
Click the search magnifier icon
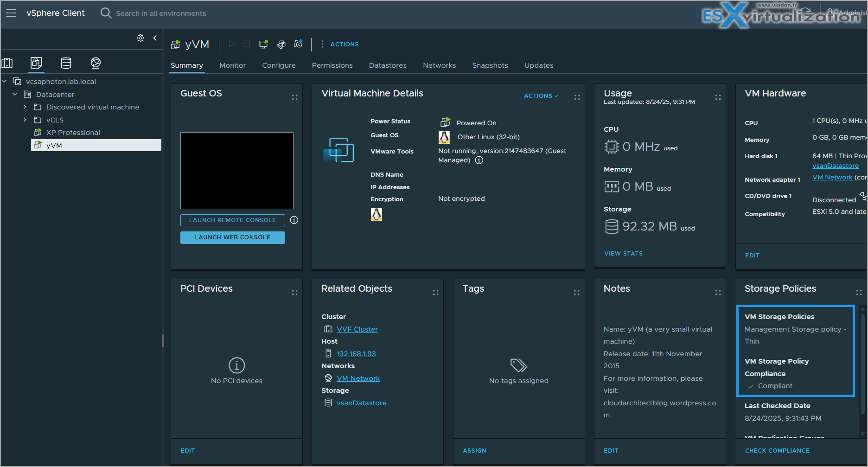click(106, 13)
